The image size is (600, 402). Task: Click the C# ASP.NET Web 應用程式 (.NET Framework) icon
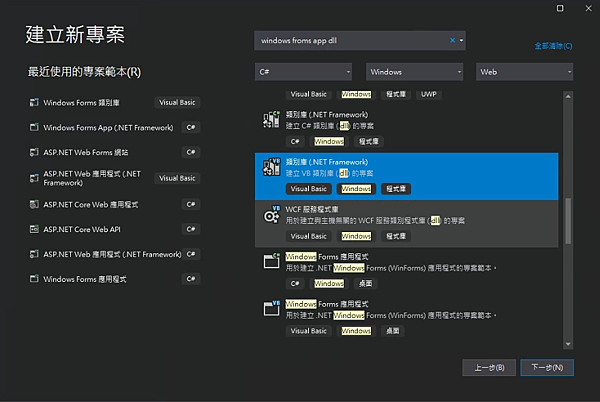(x=34, y=254)
